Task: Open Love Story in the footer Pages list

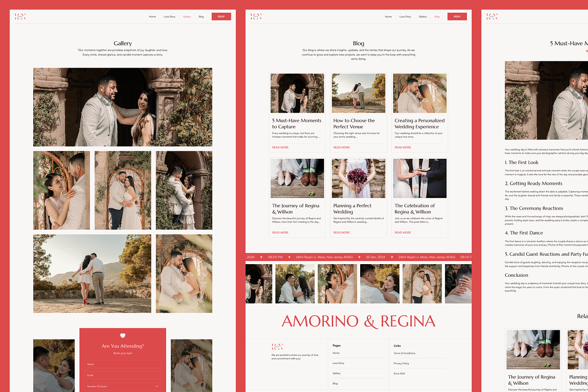Action: click(339, 363)
